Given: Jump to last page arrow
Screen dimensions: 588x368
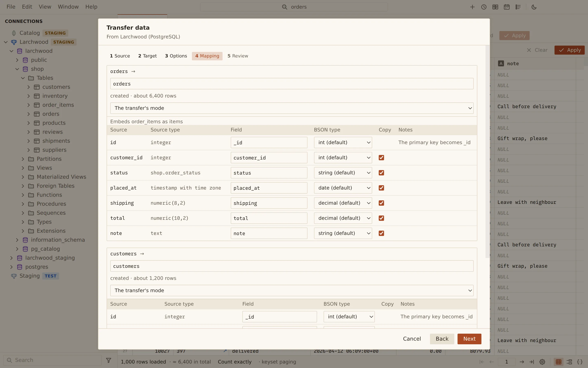Looking at the screenshot, I should 532,362.
